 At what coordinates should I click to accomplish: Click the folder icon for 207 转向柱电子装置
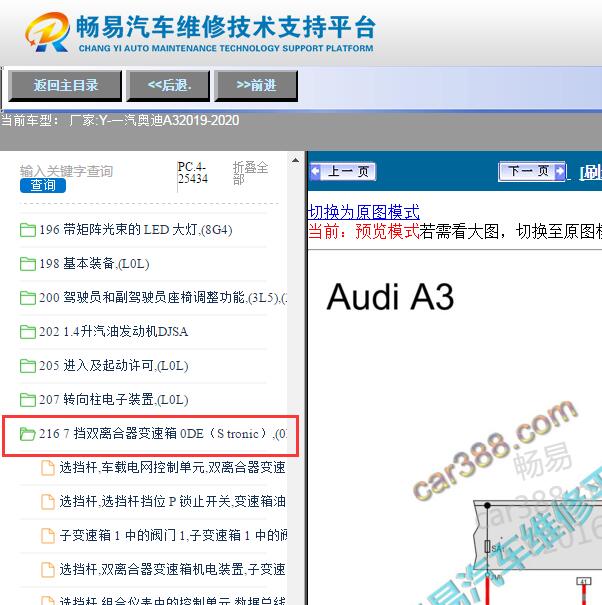tap(28, 400)
